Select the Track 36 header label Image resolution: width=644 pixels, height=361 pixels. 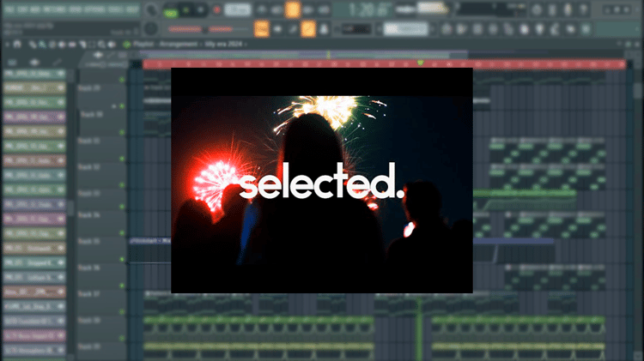[89, 268]
